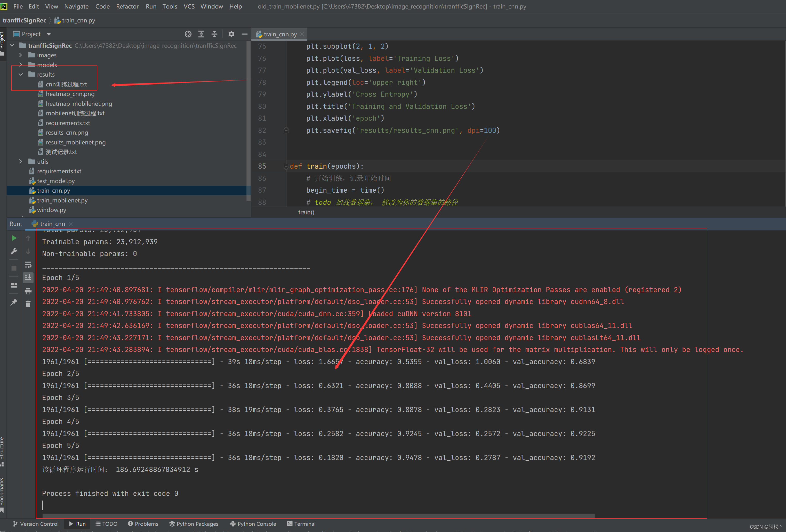Open the Refactor menu

[x=127, y=6]
